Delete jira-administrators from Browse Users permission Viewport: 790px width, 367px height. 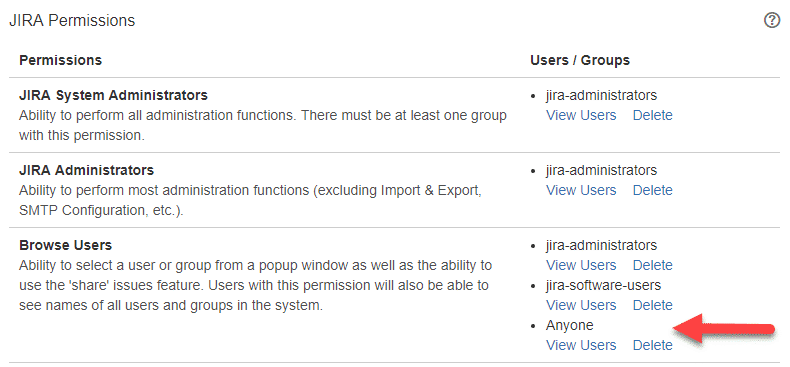(652, 265)
